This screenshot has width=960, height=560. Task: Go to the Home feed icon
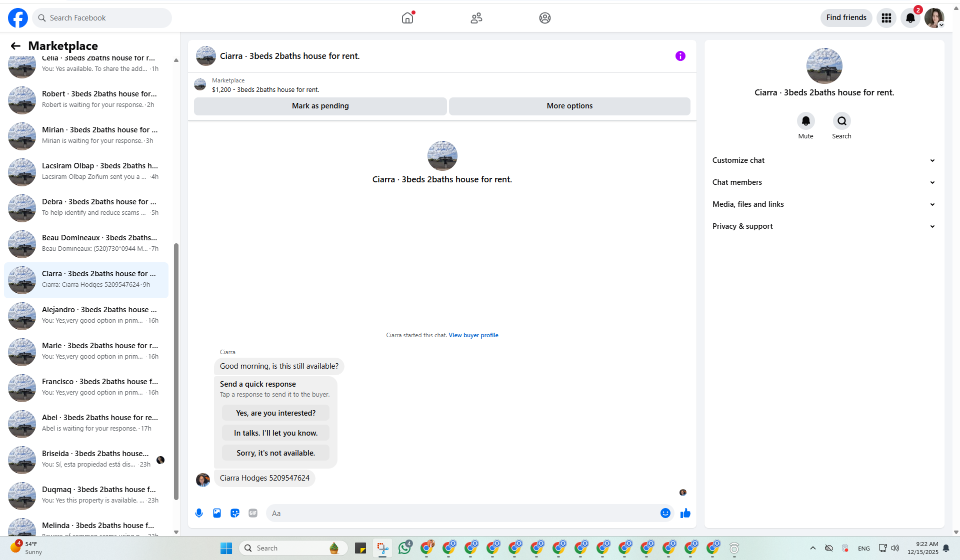tap(407, 18)
